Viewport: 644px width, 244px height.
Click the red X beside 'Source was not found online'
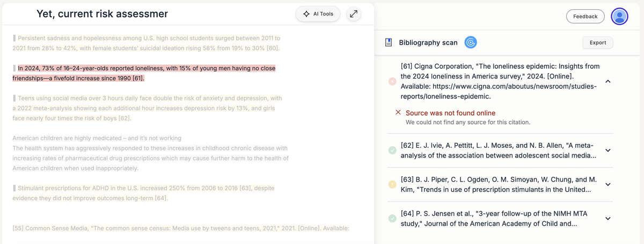[x=398, y=113]
